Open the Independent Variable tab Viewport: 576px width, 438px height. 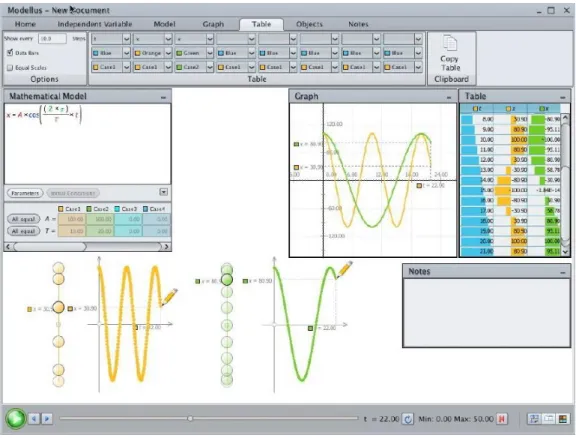point(94,24)
